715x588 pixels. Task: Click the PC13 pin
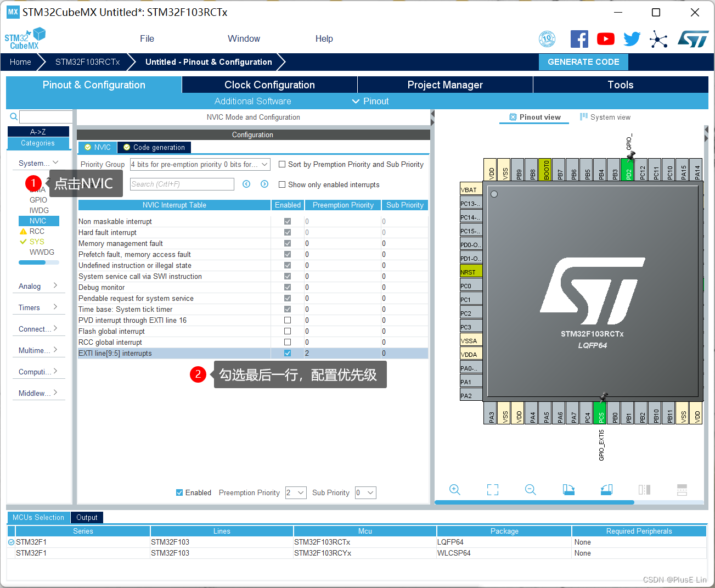tap(471, 203)
